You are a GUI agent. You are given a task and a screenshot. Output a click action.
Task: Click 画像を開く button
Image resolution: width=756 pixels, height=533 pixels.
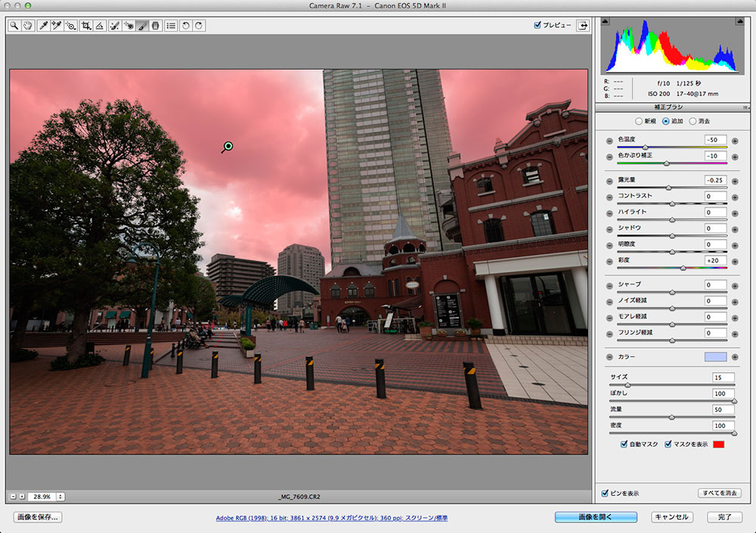(596, 517)
